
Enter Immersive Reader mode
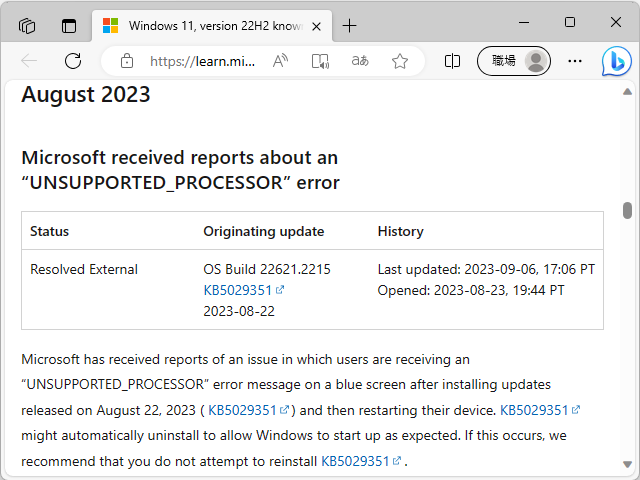(320, 61)
